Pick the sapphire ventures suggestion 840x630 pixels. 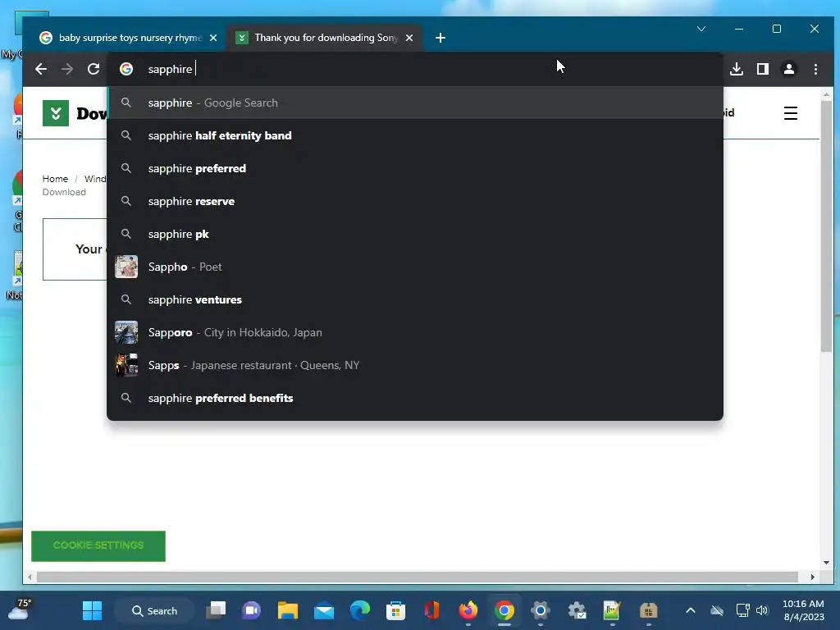415,299
